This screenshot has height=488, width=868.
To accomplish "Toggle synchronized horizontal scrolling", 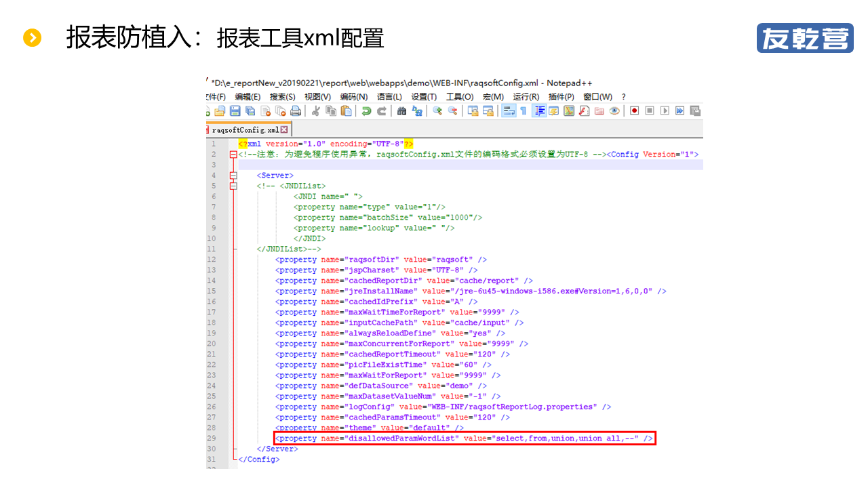I will (488, 111).
